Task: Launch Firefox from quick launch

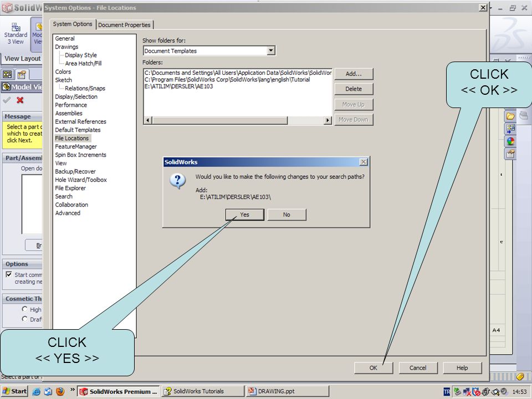Action: coord(60,392)
